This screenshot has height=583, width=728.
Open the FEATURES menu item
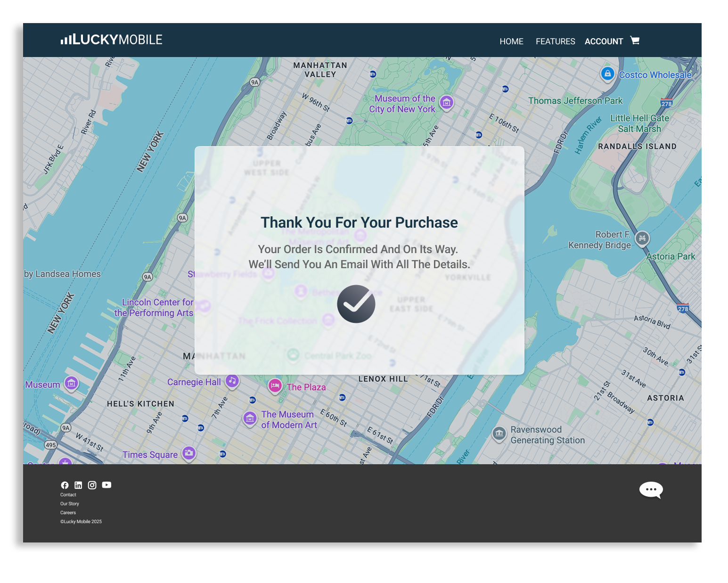pos(556,41)
